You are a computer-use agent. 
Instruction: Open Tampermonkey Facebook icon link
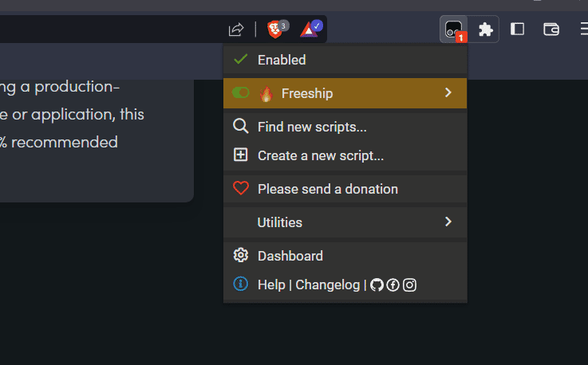click(393, 285)
